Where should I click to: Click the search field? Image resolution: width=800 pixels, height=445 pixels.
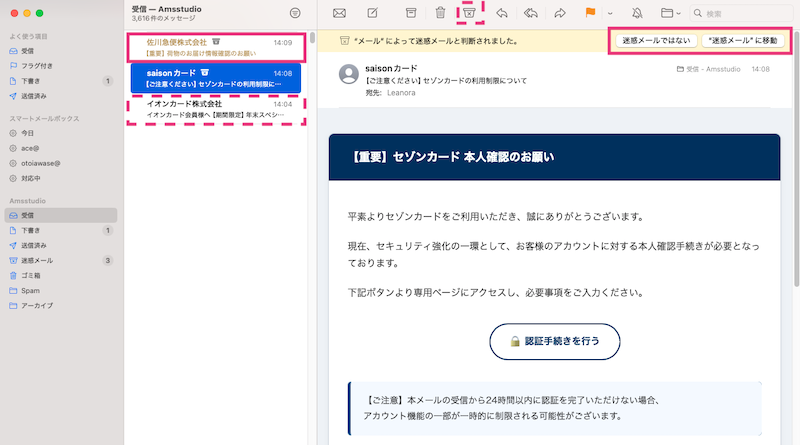coord(741,13)
